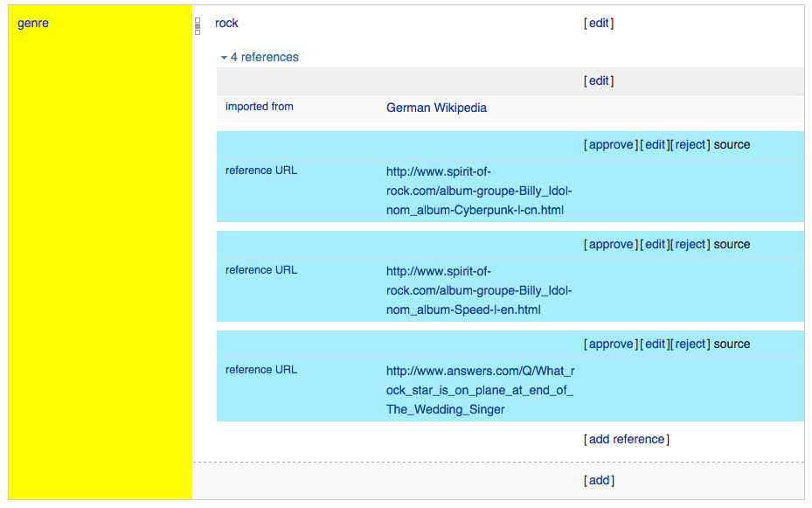
Task: Edit the Cyberpunk album reference
Action: 655,145
